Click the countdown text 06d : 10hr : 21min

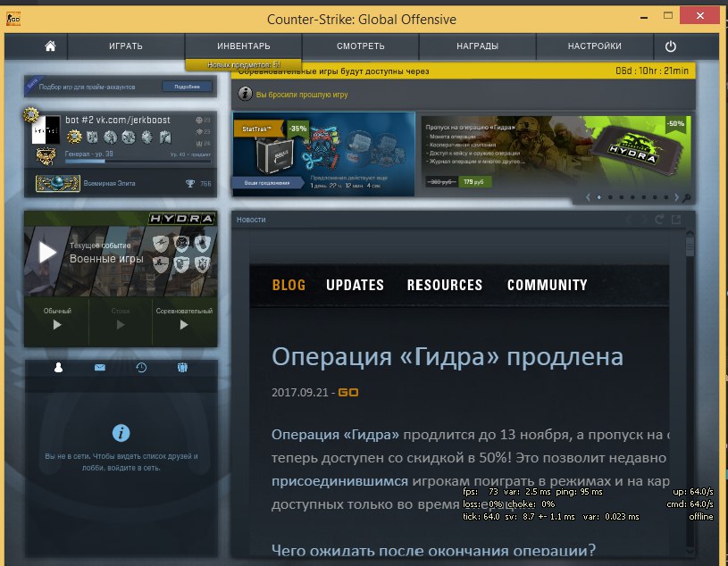[x=652, y=71]
